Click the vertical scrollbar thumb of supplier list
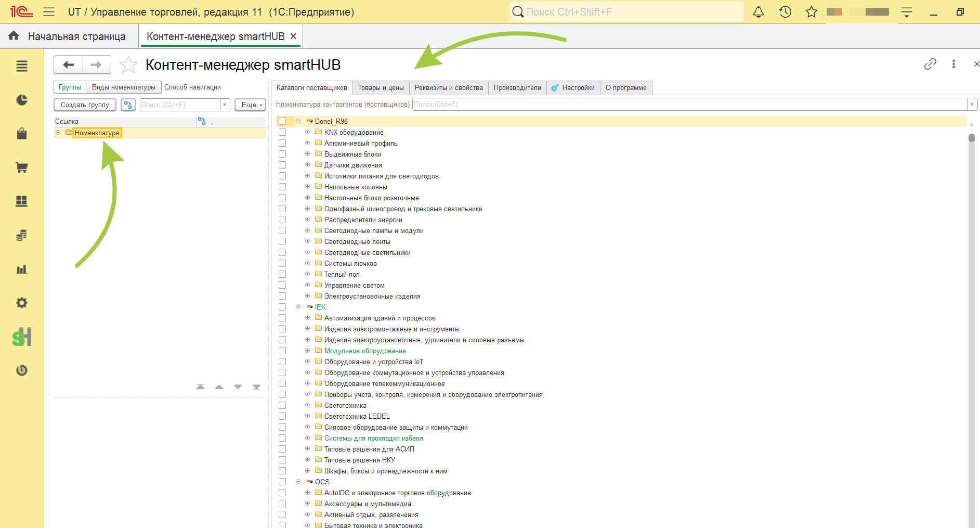The image size is (980, 528). tap(971, 138)
